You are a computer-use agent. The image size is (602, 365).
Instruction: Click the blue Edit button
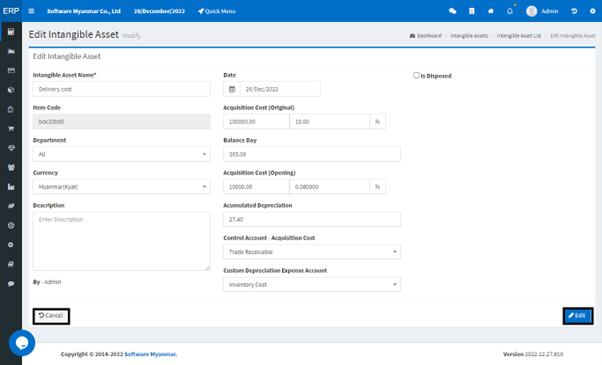(x=578, y=316)
